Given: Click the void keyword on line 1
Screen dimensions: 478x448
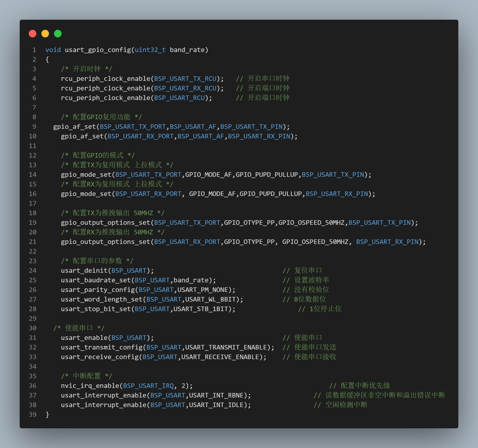Looking at the screenshot, I should [53, 50].
